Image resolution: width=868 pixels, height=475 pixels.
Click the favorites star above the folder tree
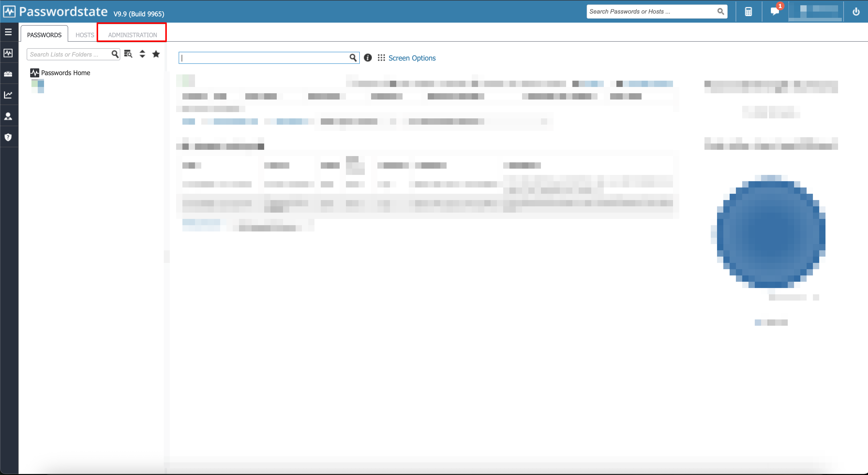156,54
